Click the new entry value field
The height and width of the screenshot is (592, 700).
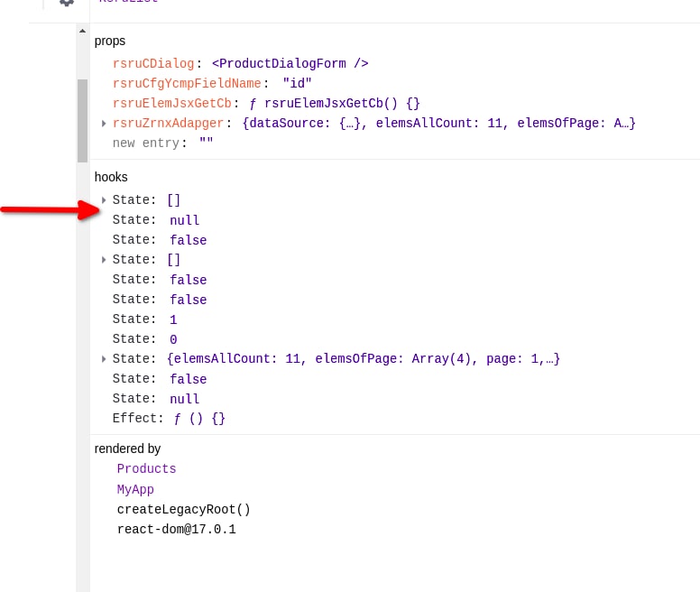206,143
